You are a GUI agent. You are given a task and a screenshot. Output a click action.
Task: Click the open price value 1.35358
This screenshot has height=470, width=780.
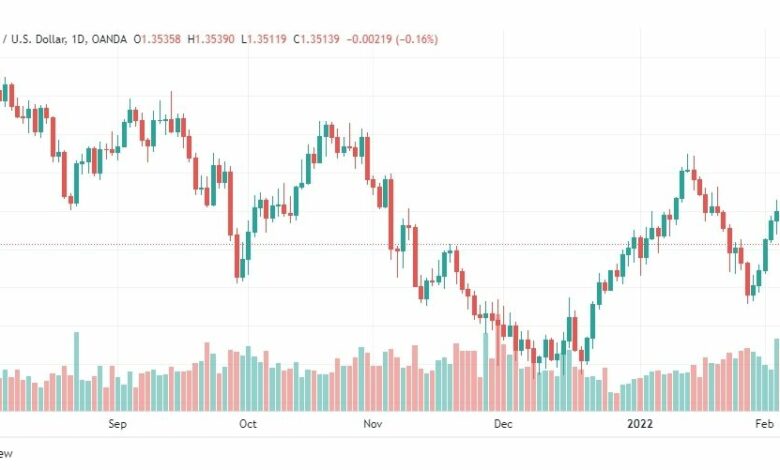(161, 39)
